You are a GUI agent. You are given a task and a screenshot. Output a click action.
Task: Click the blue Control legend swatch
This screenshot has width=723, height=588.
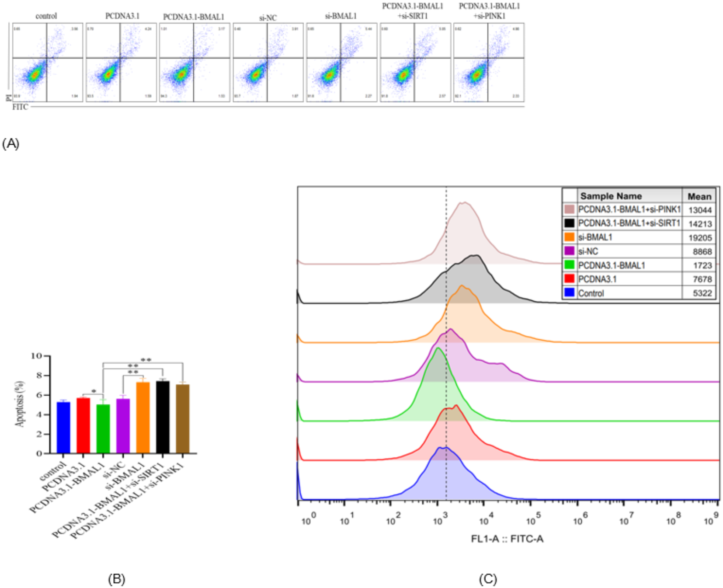[569, 292]
